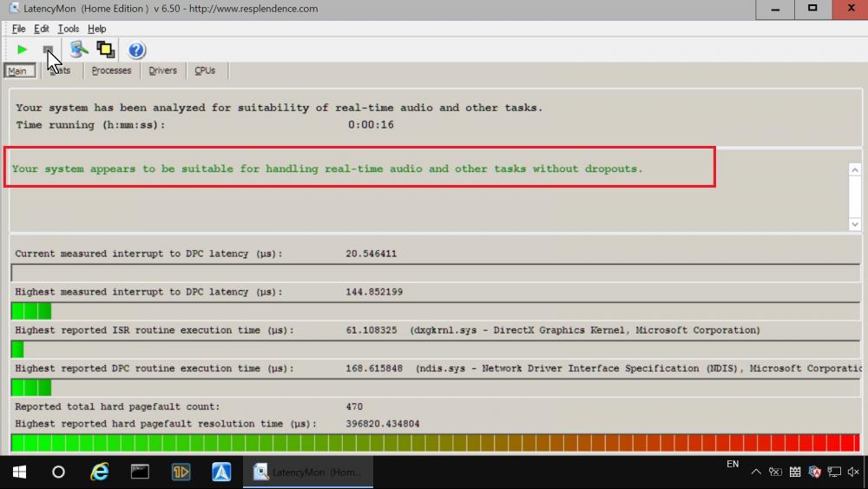Switch to the Stats tab

[61, 71]
